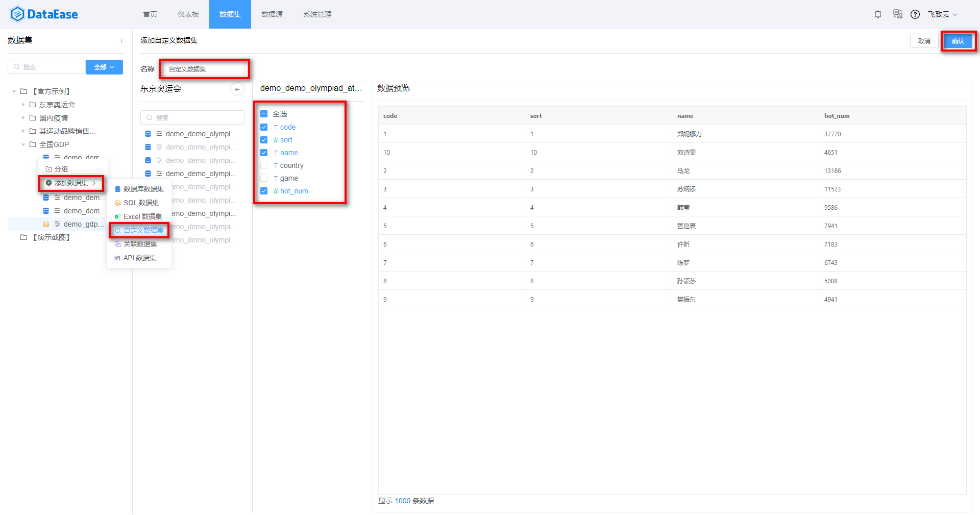Switch to the 仪表板 tab
Viewport: 980px width, 515px height.
click(188, 14)
